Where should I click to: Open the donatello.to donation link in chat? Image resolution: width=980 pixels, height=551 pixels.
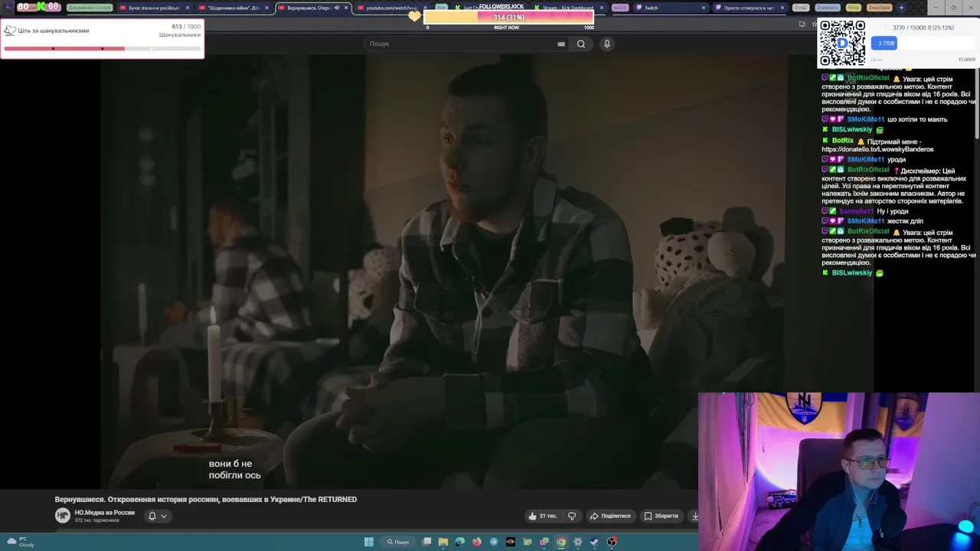(877, 149)
